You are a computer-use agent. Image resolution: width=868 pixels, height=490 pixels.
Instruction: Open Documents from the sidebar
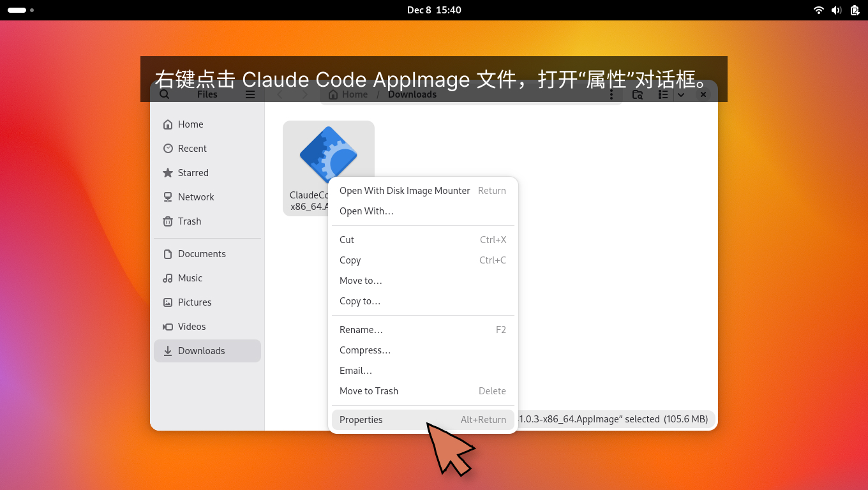click(x=202, y=253)
